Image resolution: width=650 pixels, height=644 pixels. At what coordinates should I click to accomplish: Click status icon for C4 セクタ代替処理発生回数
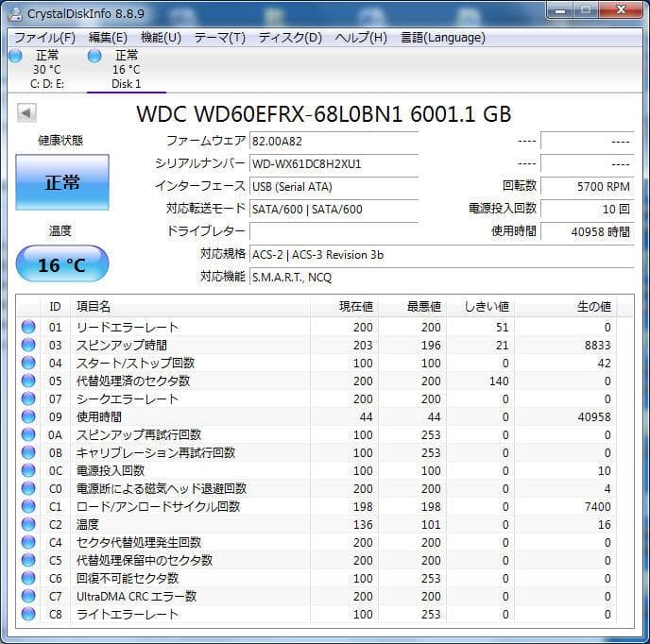(28, 542)
